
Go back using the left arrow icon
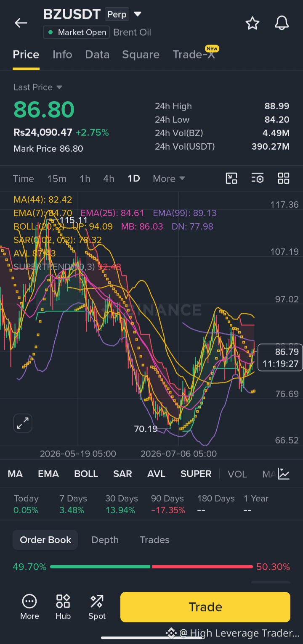coord(21,23)
